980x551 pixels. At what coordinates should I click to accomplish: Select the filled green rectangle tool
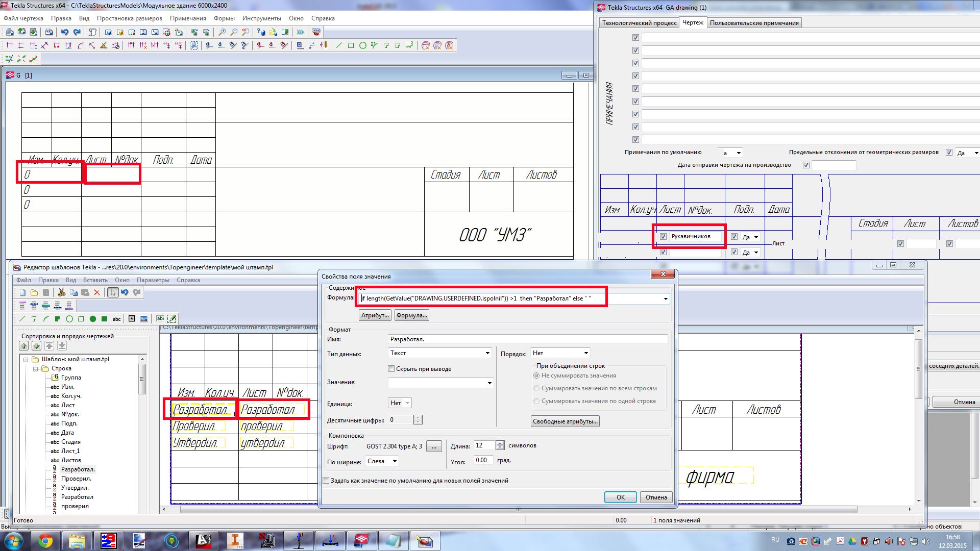tap(105, 319)
